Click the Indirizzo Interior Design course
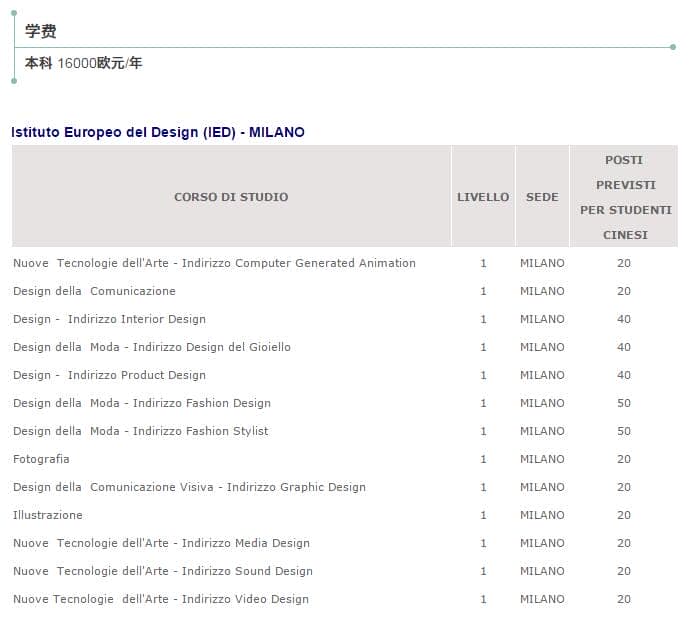This screenshot has width=691, height=636. click(x=109, y=319)
